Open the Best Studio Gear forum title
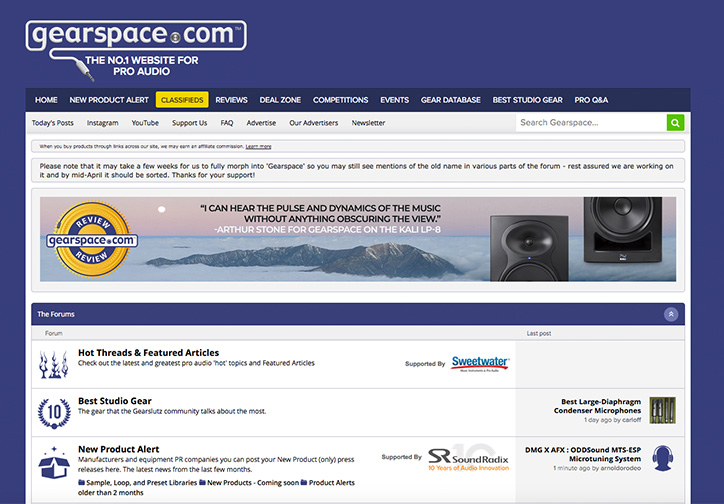This screenshot has height=504, width=724. (x=115, y=401)
